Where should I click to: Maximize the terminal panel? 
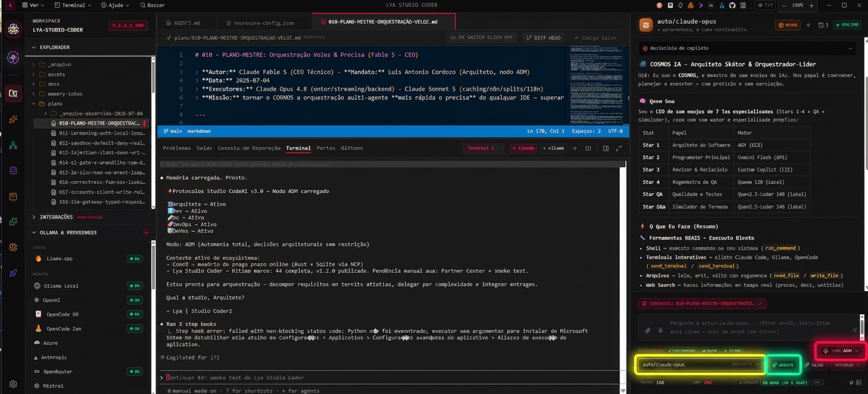tap(619, 148)
